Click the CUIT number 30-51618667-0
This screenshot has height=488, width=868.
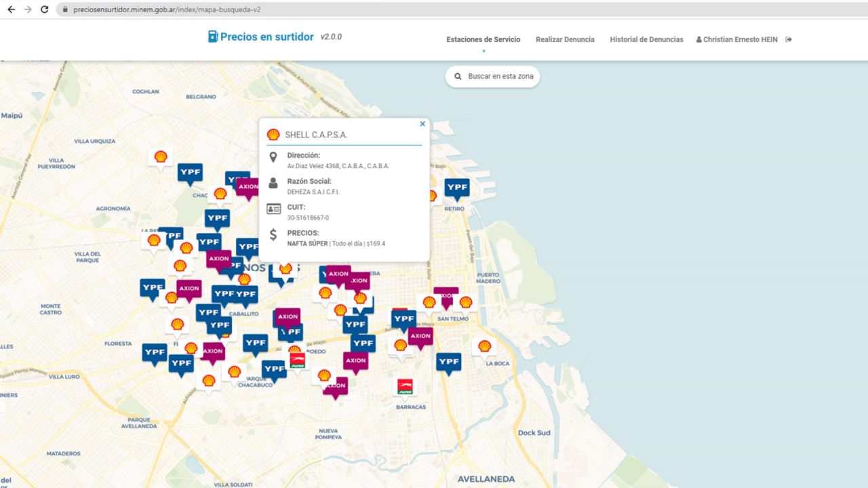pyautogui.click(x=308, y=218)
